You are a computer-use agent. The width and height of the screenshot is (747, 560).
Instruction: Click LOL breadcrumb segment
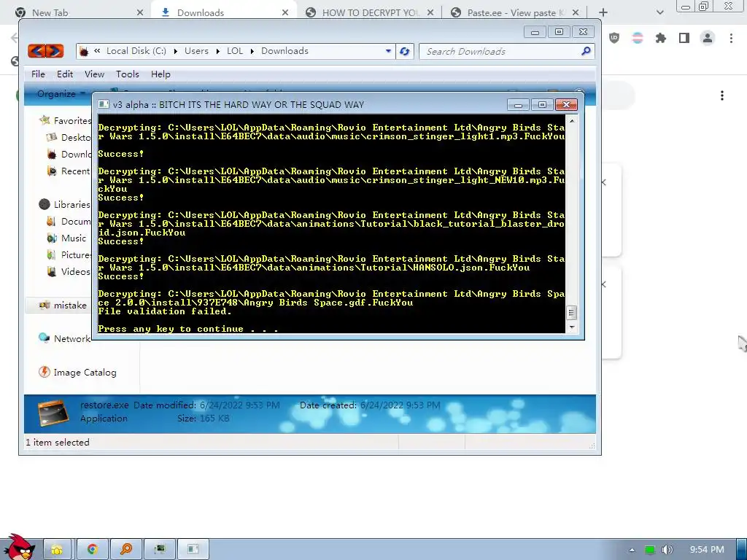tap(235, 51)
